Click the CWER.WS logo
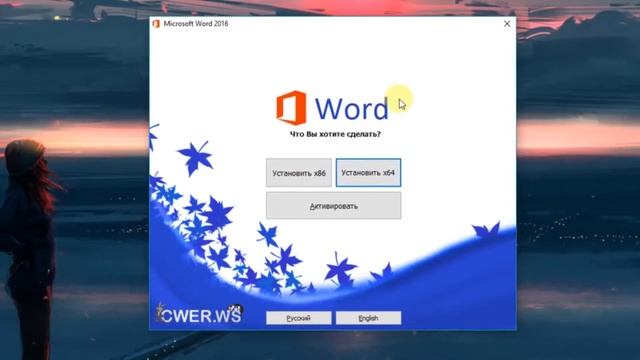The height and width of the screenshot is (360, 640). point(200,314)
